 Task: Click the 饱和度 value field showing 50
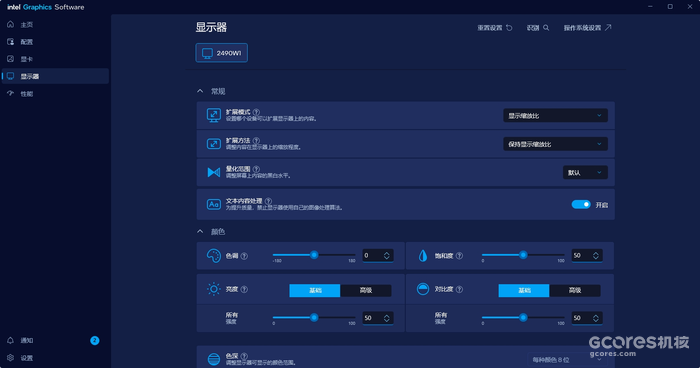(x=587, y=255)
